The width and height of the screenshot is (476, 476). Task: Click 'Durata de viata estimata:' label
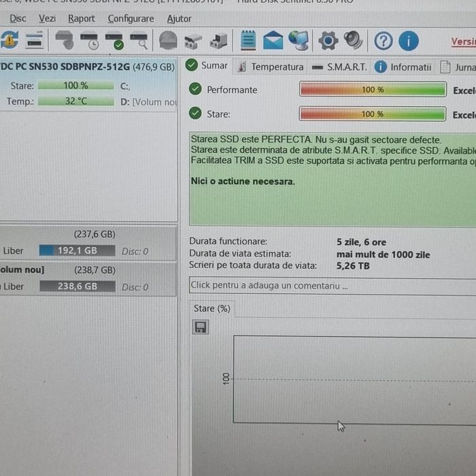[x=240, y=254]
